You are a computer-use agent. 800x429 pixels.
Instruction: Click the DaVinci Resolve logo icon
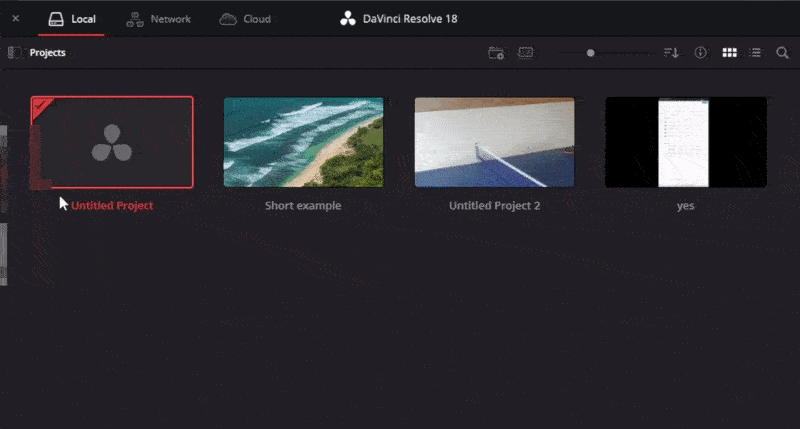click(x=348, y=19)
